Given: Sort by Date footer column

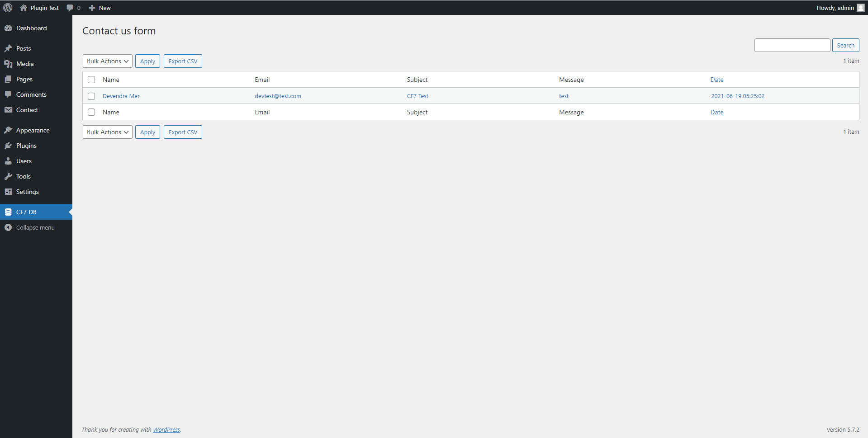Looking at the screenshot, I should pos(717,112).
